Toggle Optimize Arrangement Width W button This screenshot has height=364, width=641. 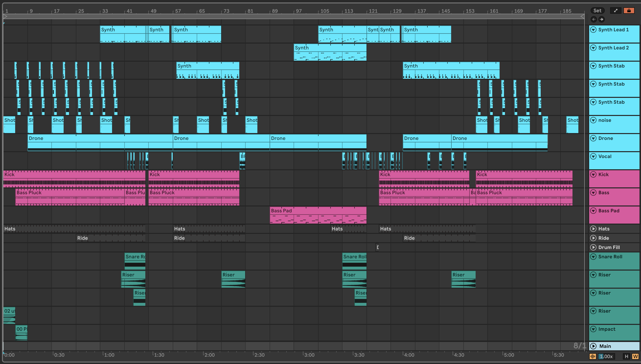[635, 356]
